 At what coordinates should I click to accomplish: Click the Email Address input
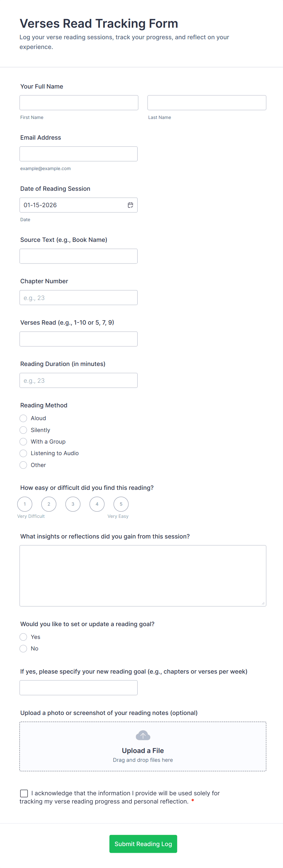pyautogui.click(x=79, y=154)
